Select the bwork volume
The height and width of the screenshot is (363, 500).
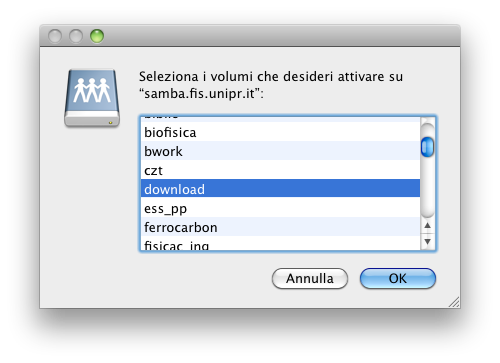[280, 151]
